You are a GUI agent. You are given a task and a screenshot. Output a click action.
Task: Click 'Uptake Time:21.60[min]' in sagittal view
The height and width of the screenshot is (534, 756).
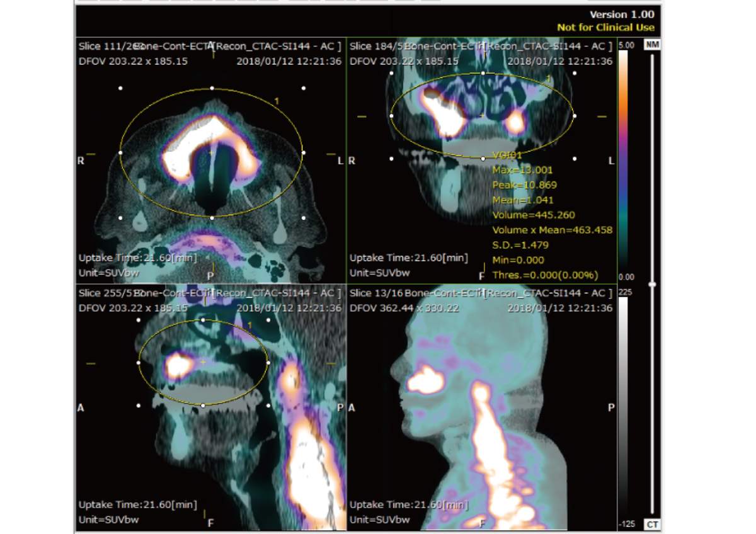coord(138,504)
